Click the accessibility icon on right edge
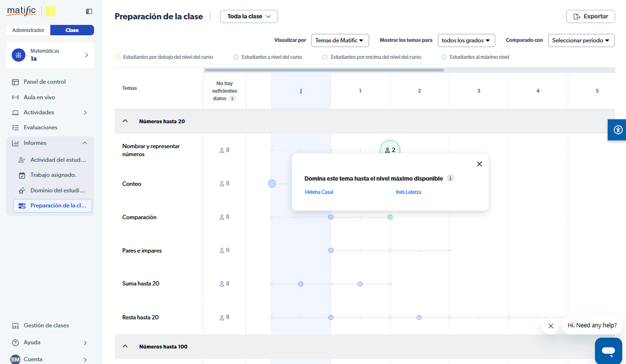 coord(618,130)
